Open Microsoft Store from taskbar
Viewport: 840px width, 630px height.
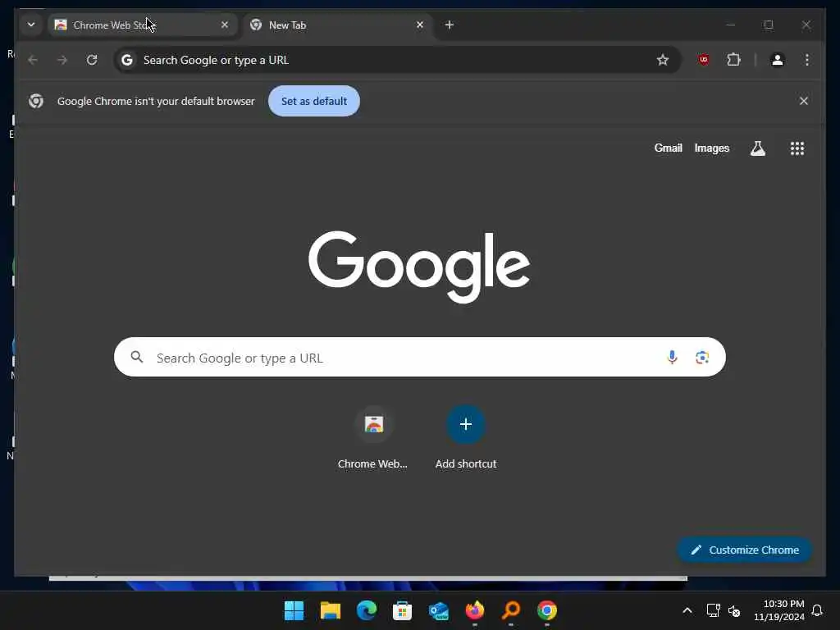(402, 610)
